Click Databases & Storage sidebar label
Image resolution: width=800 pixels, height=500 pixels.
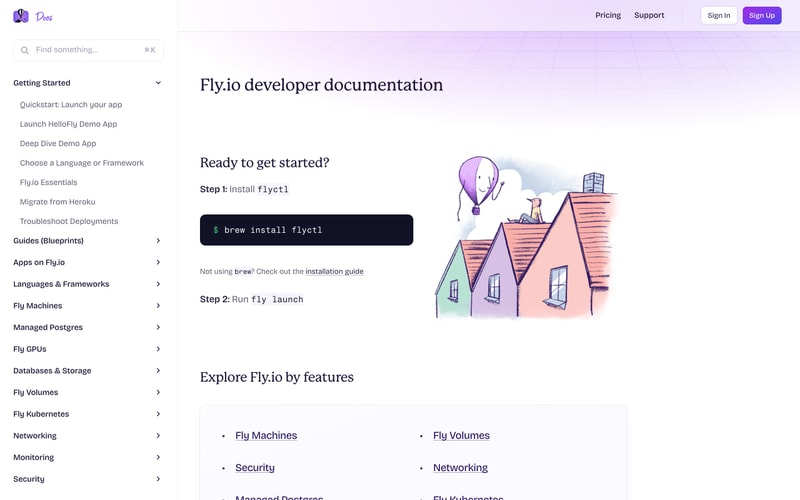pos(52,370)
